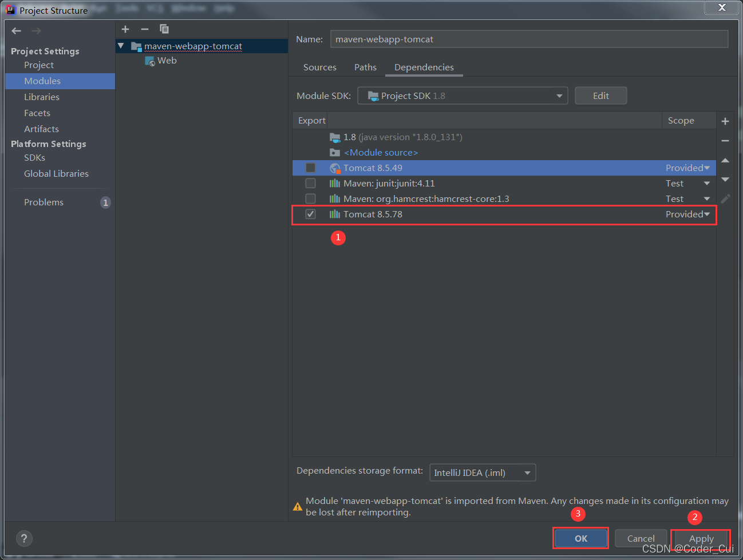Click the Tomcat 8.5.78 library icon
This screenshot has height=560, width=743.
click(335, 215)
